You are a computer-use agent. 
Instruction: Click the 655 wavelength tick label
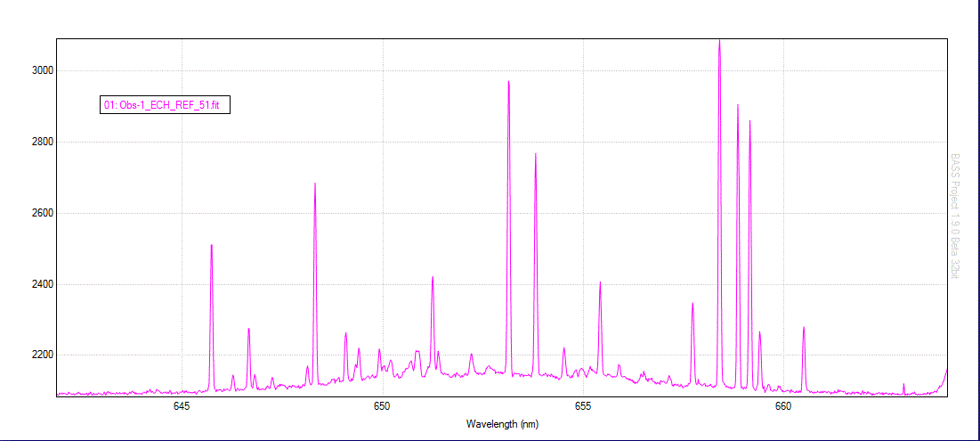point(583,406)
